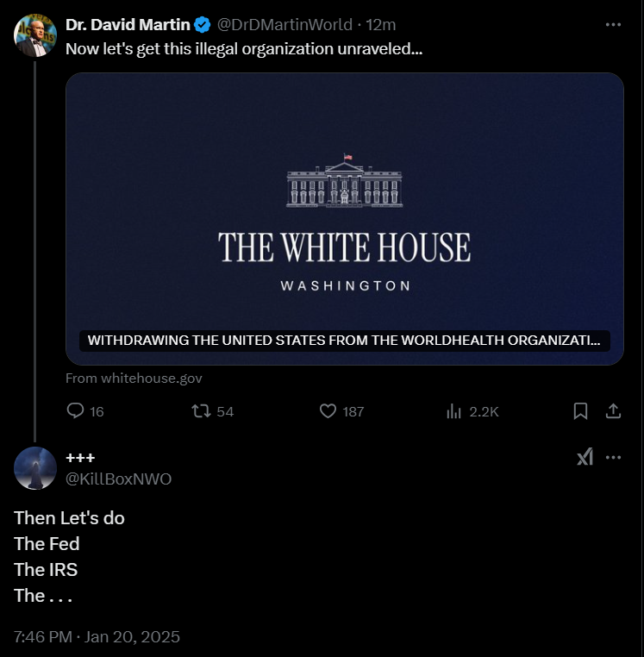644x657 pixels.
Task: Open more options on David Martin tweet
Action: click(613, 25)
